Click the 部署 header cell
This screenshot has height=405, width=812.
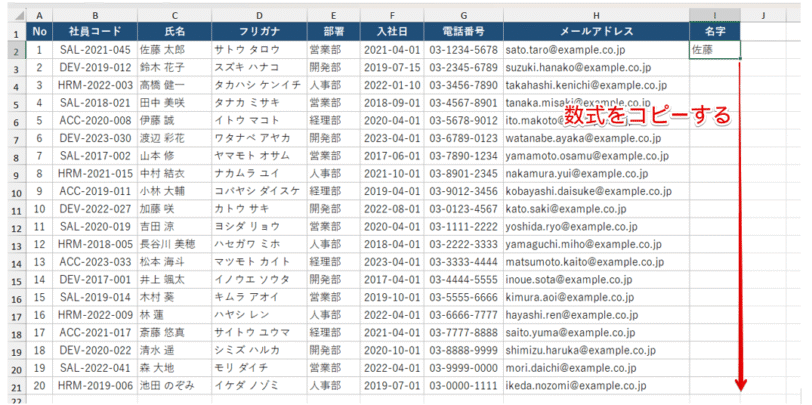334,32
